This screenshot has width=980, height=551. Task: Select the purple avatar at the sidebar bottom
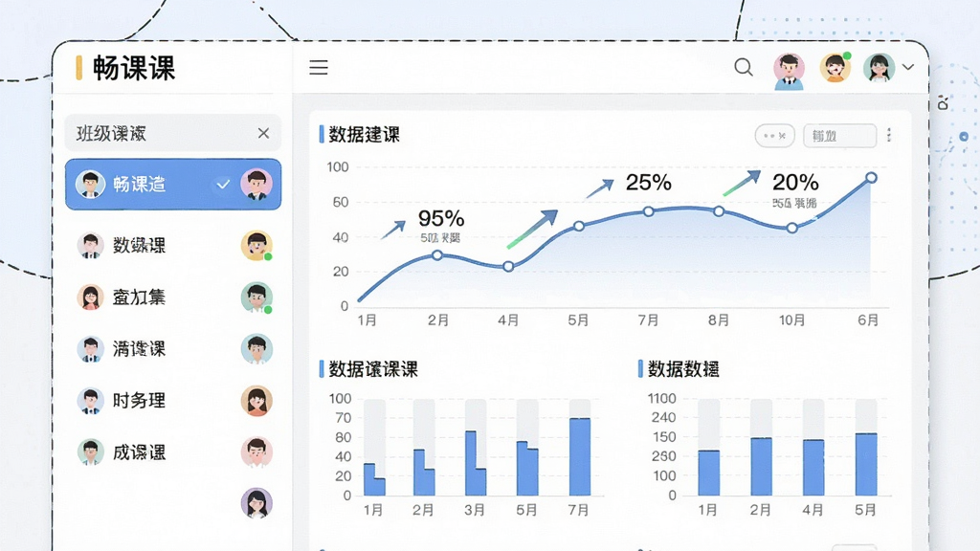pyautogui.click(x=256, y=503)
